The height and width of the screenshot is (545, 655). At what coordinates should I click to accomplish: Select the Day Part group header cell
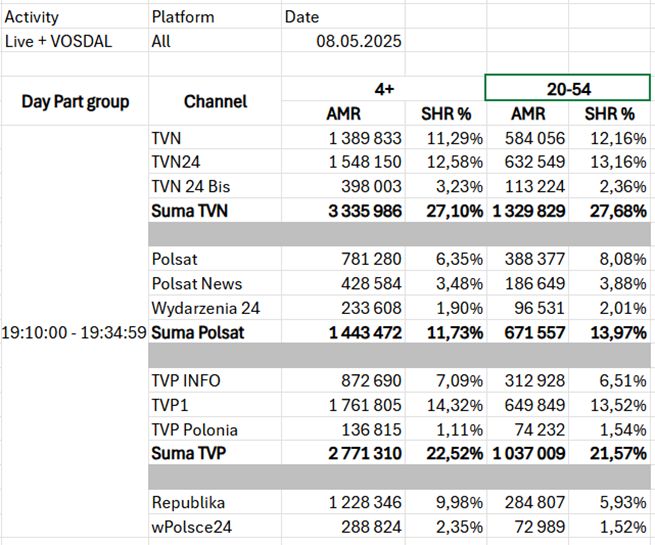[75, 102]
